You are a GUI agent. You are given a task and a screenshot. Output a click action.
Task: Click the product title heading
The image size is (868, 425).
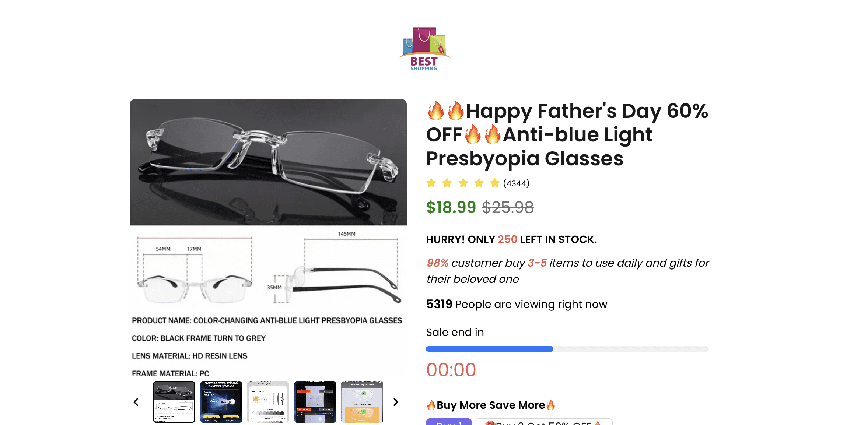567,134
